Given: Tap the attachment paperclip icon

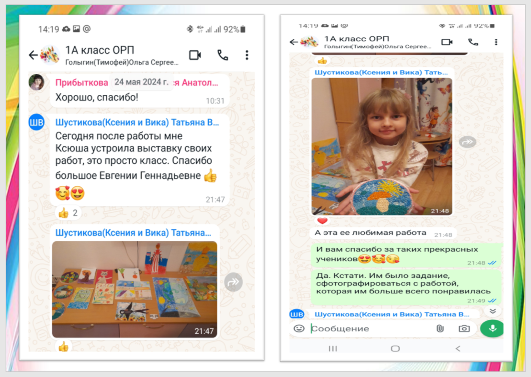Looking at the screenshot, I should [x=440, y=328].
